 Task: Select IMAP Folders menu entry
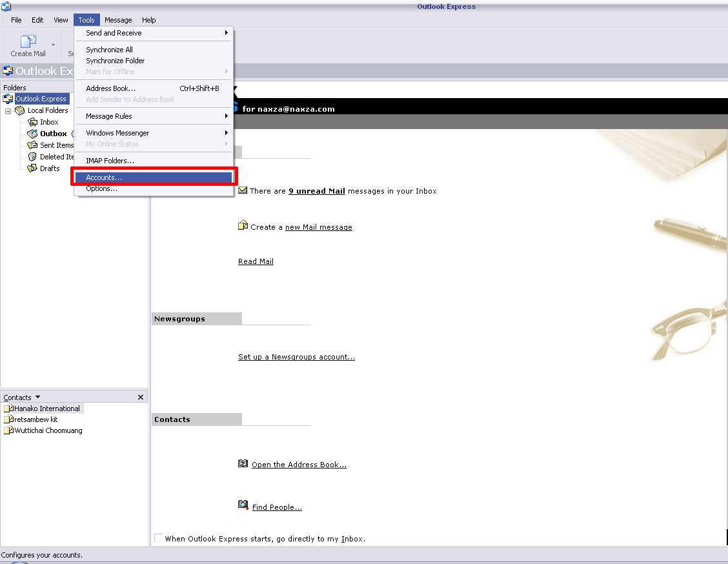tap(154, 161)
